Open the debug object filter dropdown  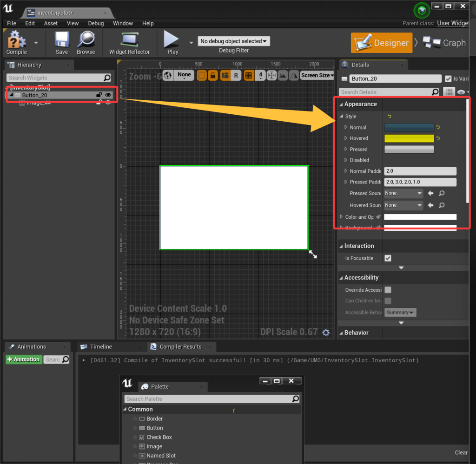[x=233, y=41]
